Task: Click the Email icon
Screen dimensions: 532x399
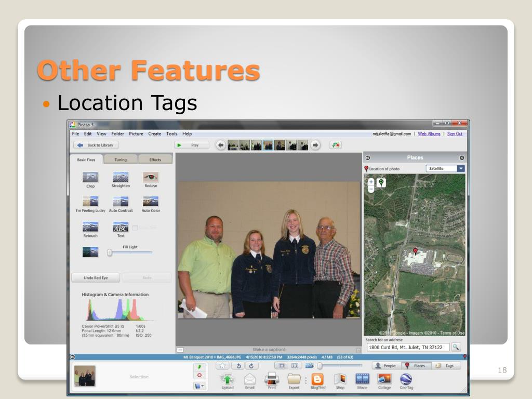Action: pyautogui.click(x=250, y=379)
